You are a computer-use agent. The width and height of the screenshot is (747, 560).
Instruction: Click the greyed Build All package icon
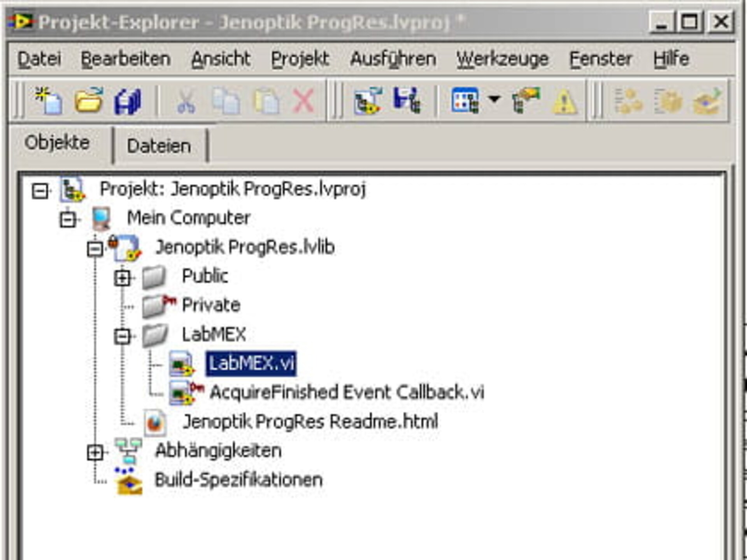[x=668, y=101]
